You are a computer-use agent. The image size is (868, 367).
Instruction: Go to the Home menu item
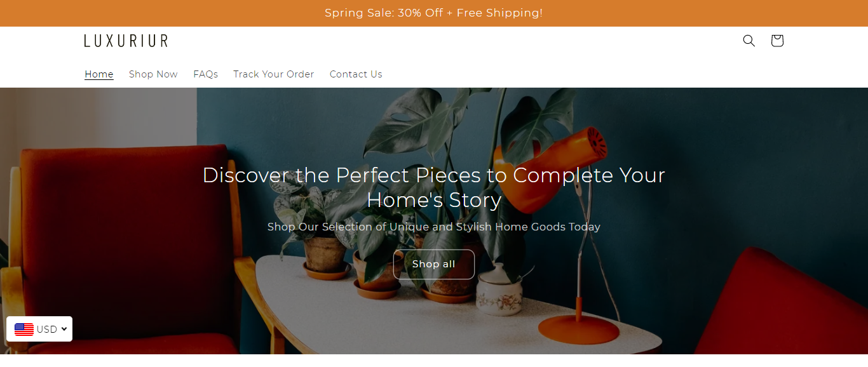click(x=99, y=74)
